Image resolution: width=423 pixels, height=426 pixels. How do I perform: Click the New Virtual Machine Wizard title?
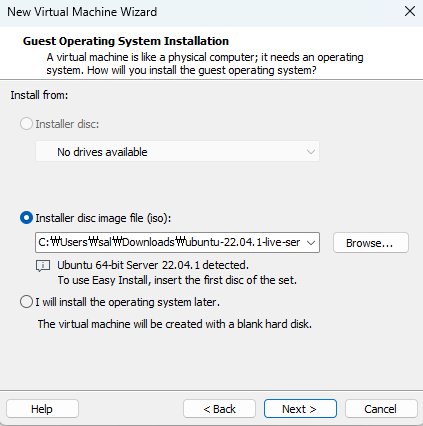pos(82,12)
